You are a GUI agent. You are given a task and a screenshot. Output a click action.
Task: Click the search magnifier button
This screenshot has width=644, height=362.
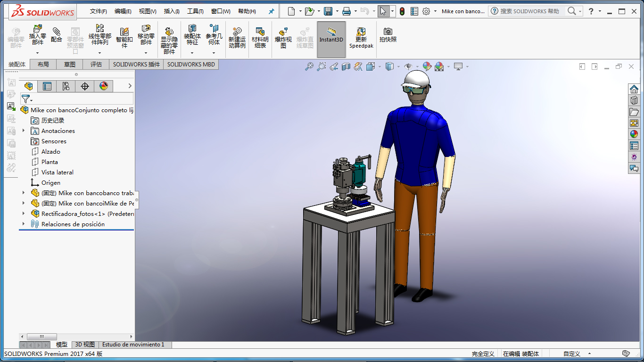(x=572, y=11)
